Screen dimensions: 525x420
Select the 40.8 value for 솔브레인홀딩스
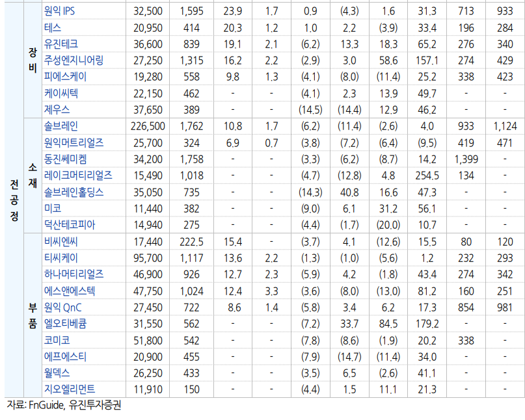349,192
